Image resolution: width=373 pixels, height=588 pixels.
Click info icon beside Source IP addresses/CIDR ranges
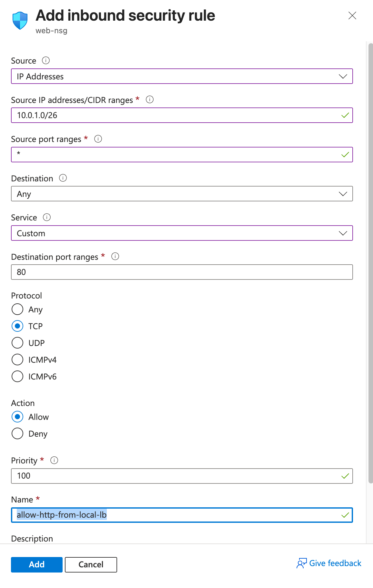point(150,99)
